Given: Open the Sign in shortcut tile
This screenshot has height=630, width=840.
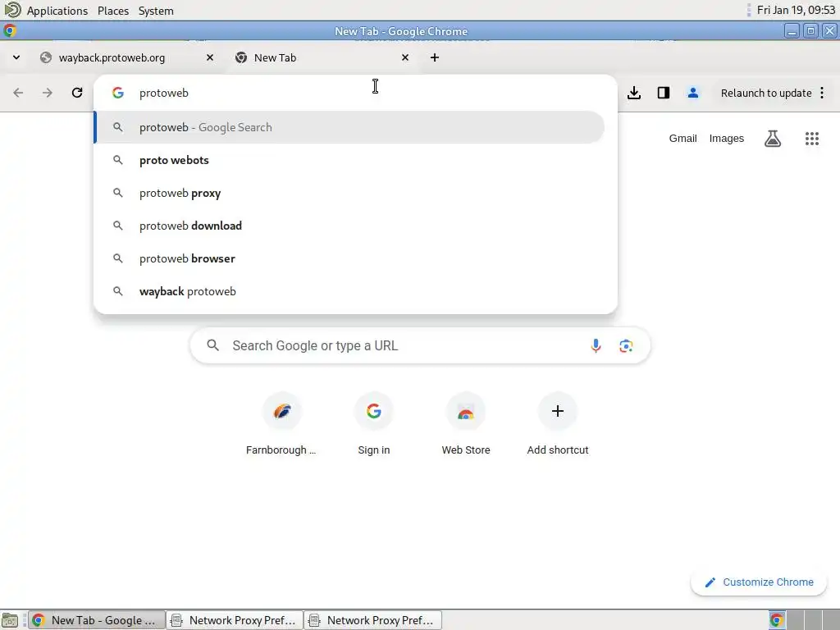Looking at the screenshot, I should [374, 424].
